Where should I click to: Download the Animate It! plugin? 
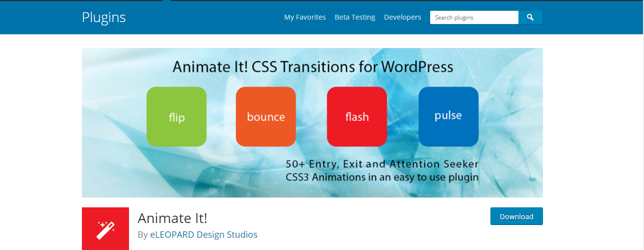click(516, 216)
